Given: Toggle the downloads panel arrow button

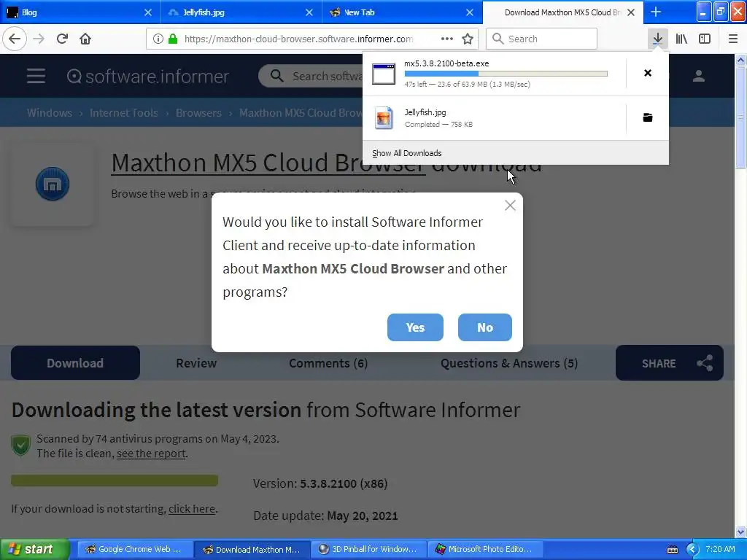Looking at the screenshot, I should [x=657, y=39].
